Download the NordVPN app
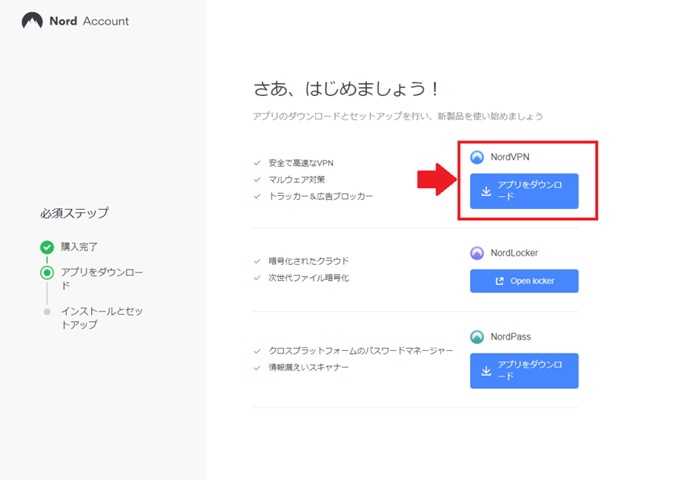This screenshot has width=682, height=480. pos(524,191)
